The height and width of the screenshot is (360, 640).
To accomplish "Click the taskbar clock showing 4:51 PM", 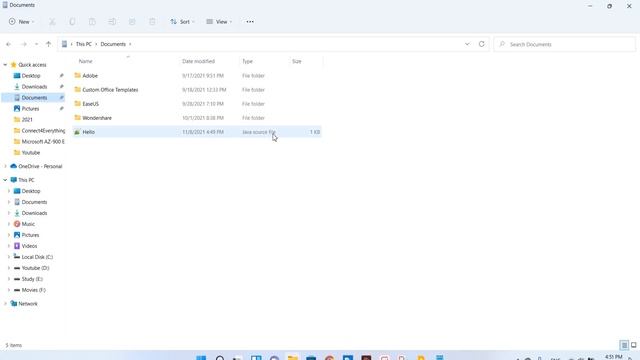I will (613, 357).
